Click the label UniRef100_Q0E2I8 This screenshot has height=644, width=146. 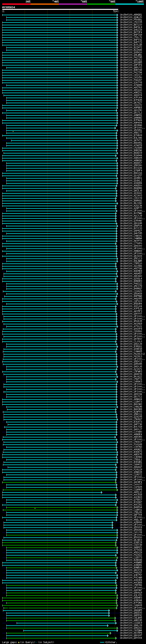(131, 30)
